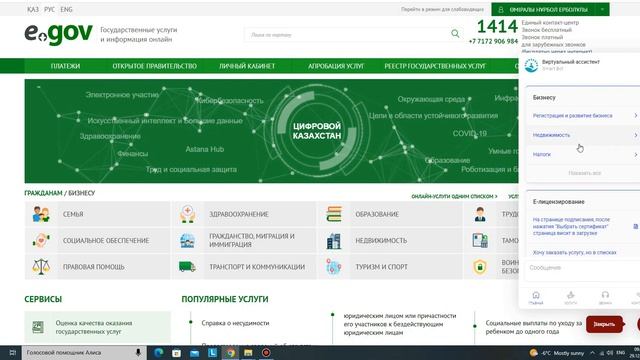Open the Образование books icon
This screenshot has height=360, width=640.
pos(333,214)
